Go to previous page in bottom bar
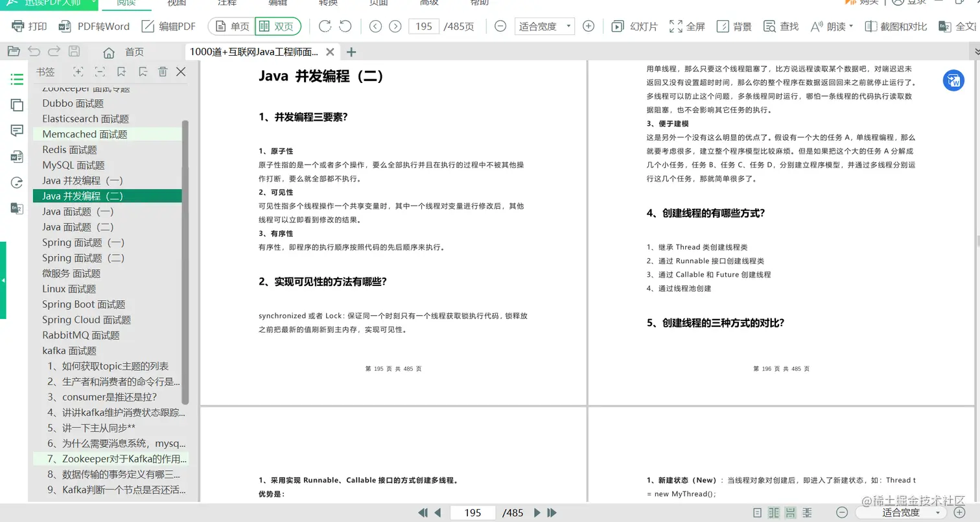980x522 pixels. 437,513
